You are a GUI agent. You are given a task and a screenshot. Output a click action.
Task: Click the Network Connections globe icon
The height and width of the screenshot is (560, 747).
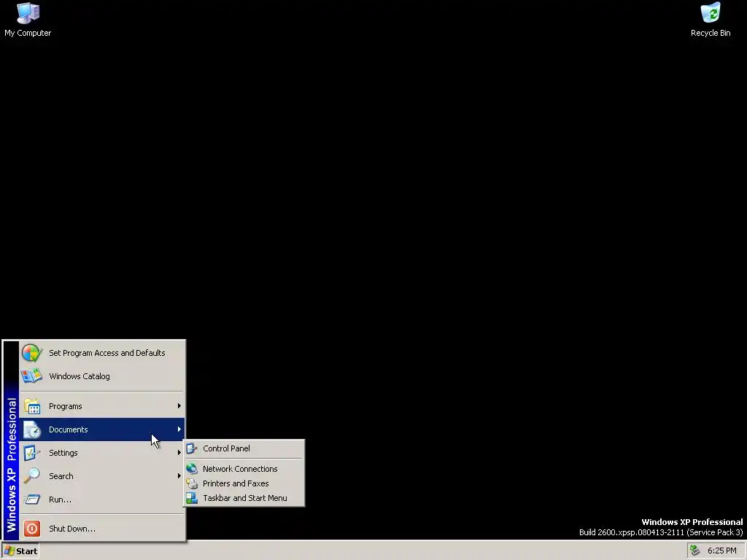pyautogui.click(x=192, y=469)
